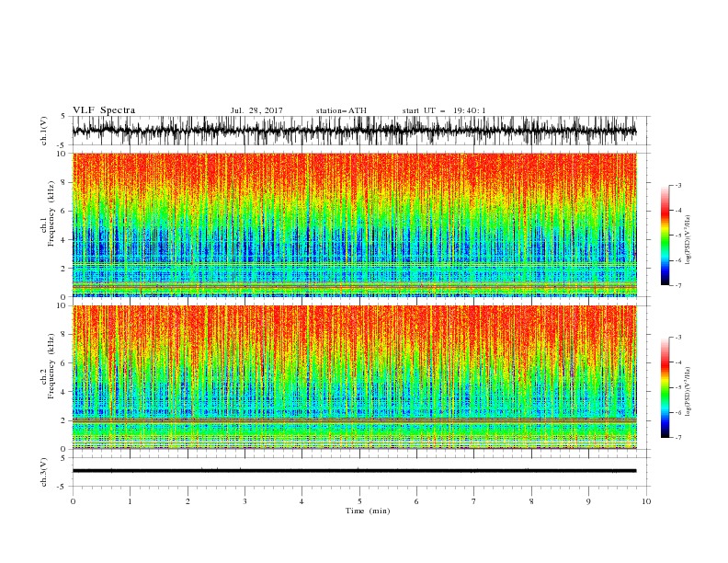
Task: Click the 'start UT = 19:40:1' label
Action: (x=444, y=110)
